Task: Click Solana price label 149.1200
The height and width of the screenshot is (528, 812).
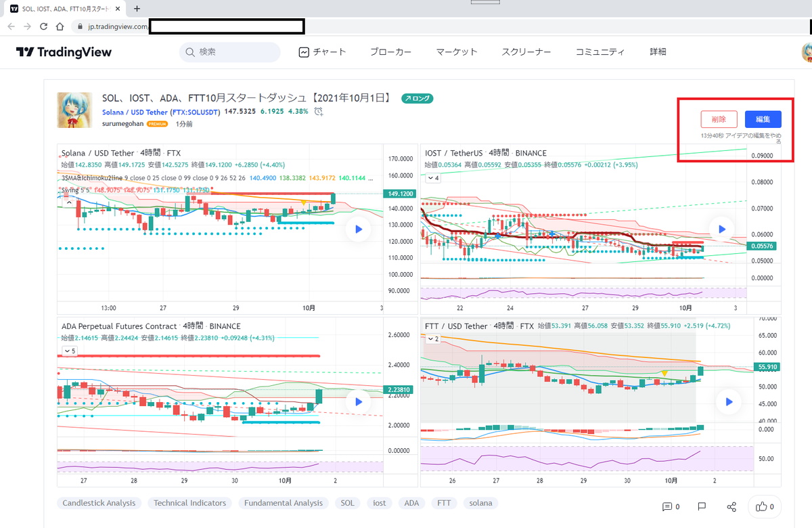Action: point(399,194)
